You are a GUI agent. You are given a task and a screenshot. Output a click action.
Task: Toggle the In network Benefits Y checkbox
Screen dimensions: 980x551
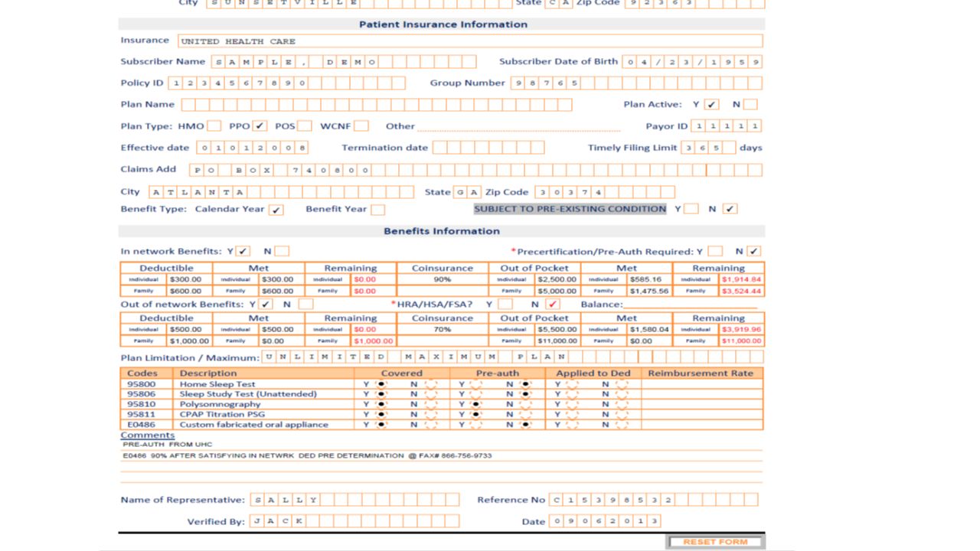(243, 251)
